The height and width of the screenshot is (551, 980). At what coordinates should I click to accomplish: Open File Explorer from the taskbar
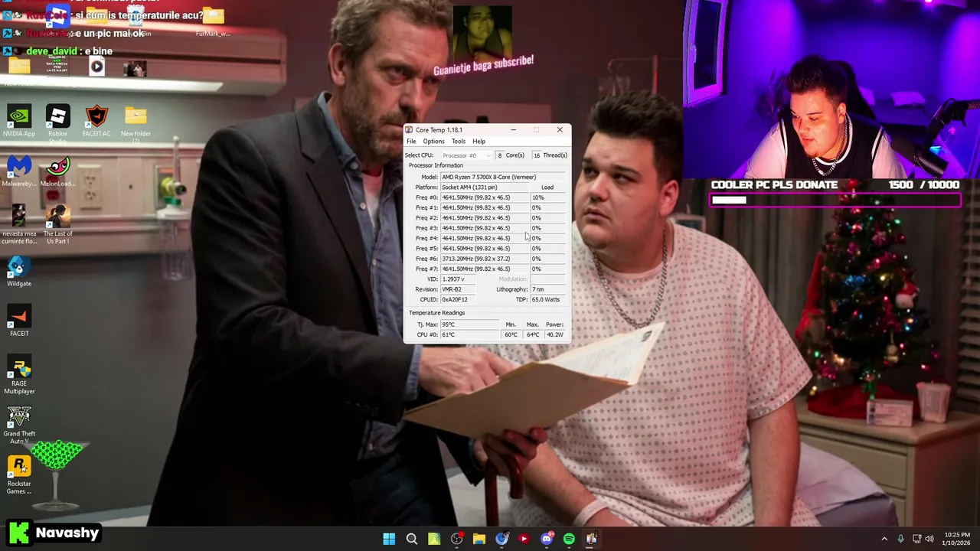[x=479, y=539]
